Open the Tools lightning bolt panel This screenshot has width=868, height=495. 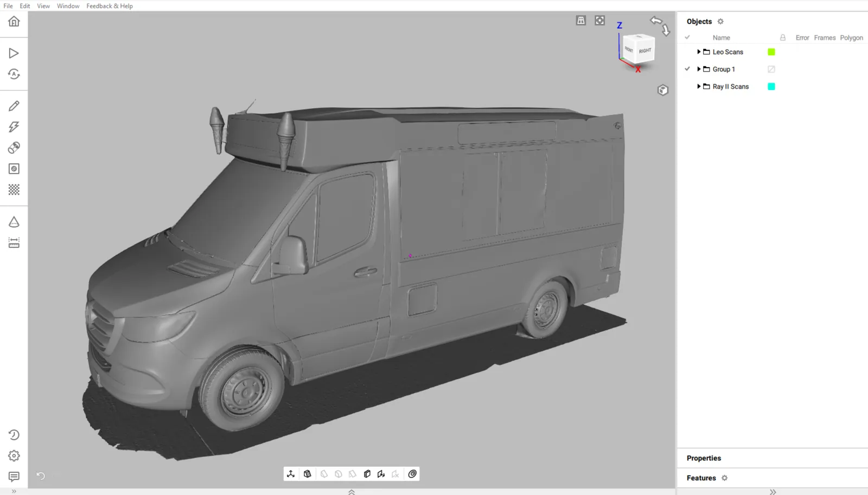(x=14, y=127)
